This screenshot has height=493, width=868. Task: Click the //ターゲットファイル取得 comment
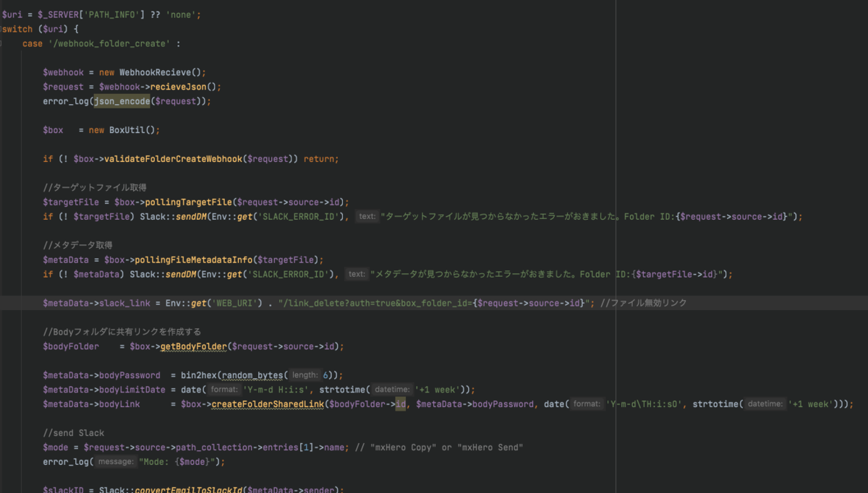95,188
